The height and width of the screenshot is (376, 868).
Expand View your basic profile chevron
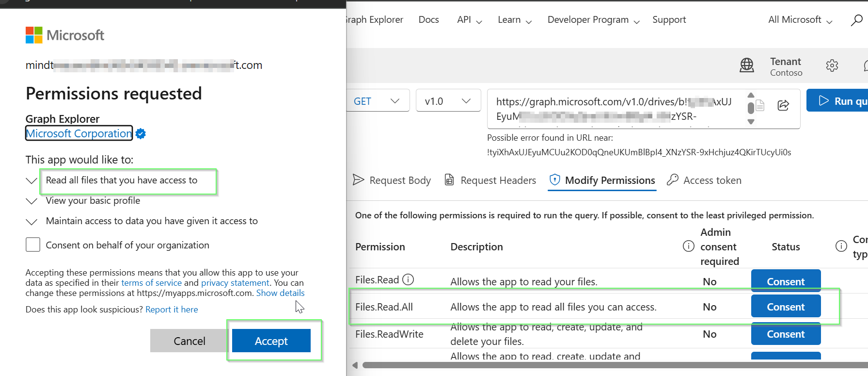[x=32, y=201]
